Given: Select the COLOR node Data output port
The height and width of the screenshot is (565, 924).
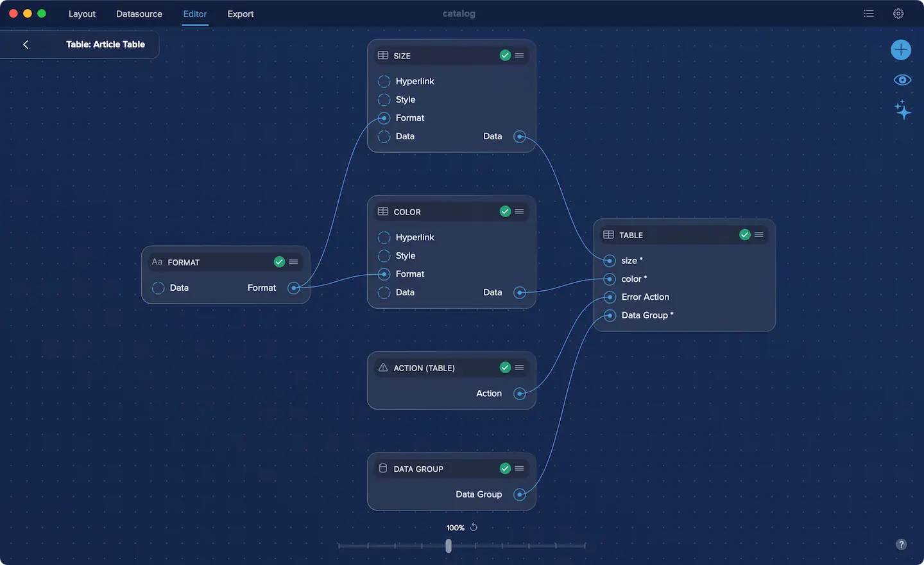Looking at the screenshot, I should click(x=520, y=292).
